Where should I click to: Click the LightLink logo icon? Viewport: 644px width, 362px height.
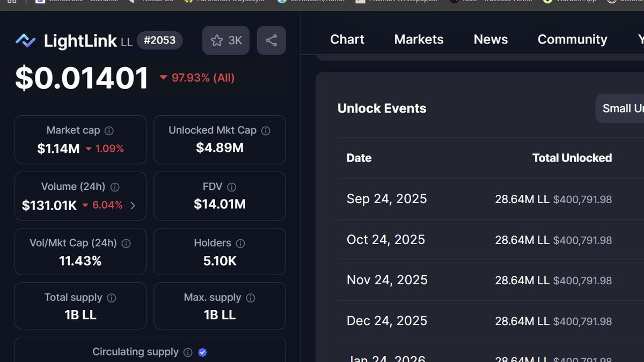[x=25, y=40]
